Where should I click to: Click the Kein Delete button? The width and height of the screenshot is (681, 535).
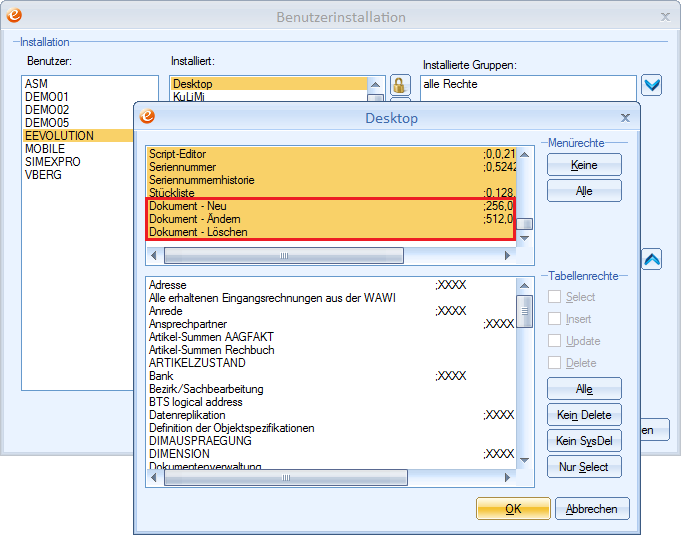click(x=584, y=415)
